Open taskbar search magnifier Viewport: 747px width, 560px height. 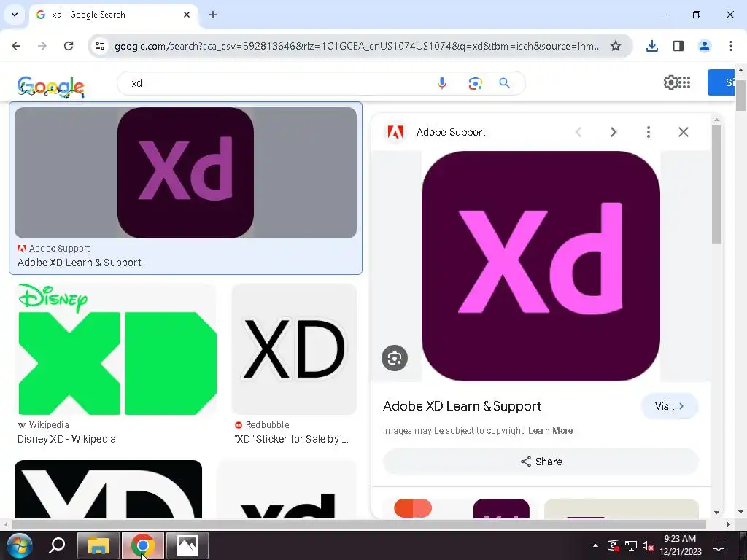[x=57, y=545]
